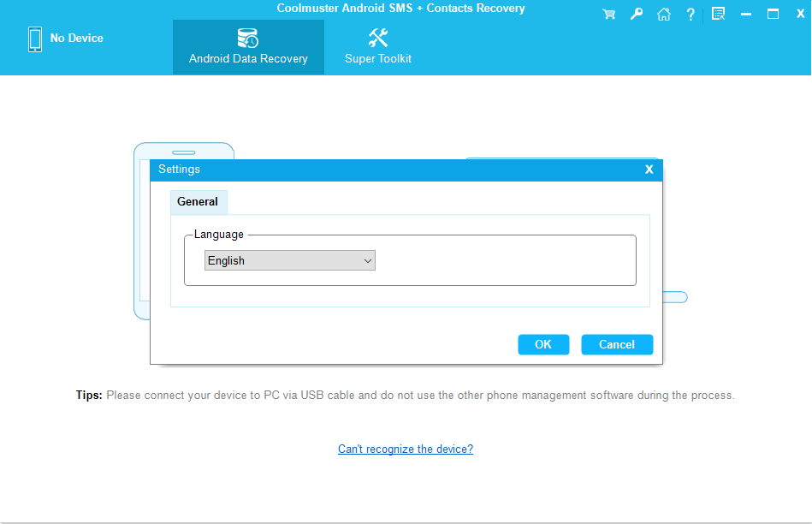Click the key register icon
Screen dimensions: 812x524
637,14
